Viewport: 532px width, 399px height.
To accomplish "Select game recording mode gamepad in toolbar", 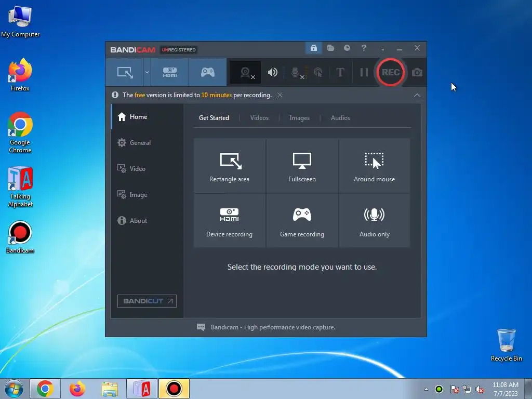I will point(208,72).
